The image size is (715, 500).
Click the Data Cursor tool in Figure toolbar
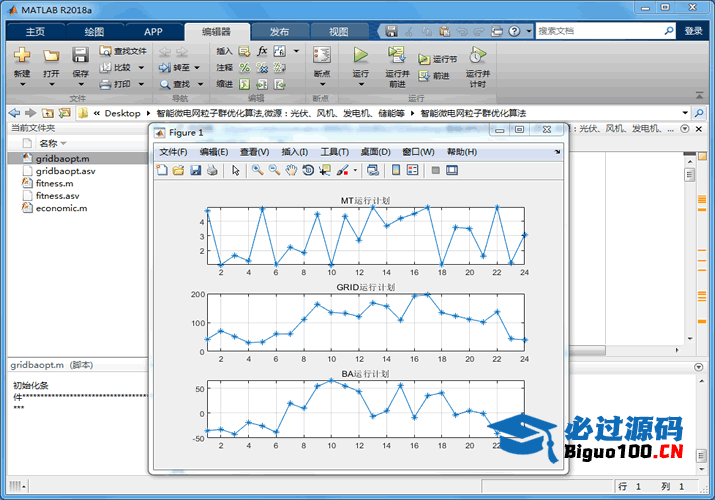pos(325,170)
